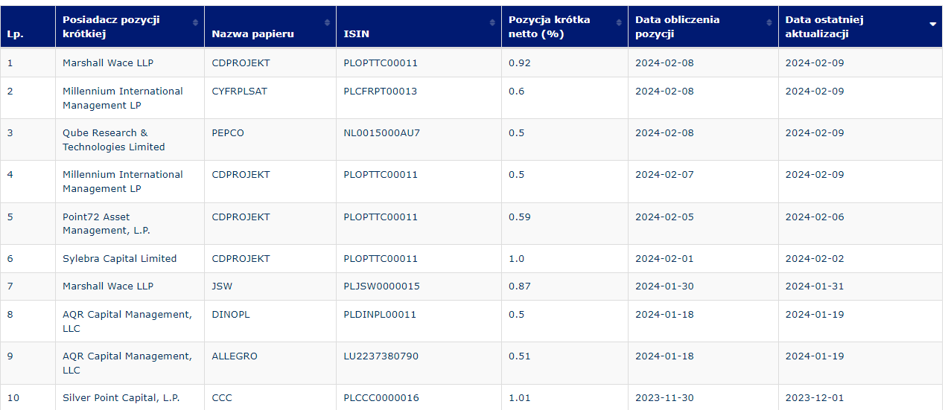Image resolution: width=948 pixels, height=410 pixels.
Task: Select AQR Capital Management in ALLEGRO row
Action: [x=128, y=363]
